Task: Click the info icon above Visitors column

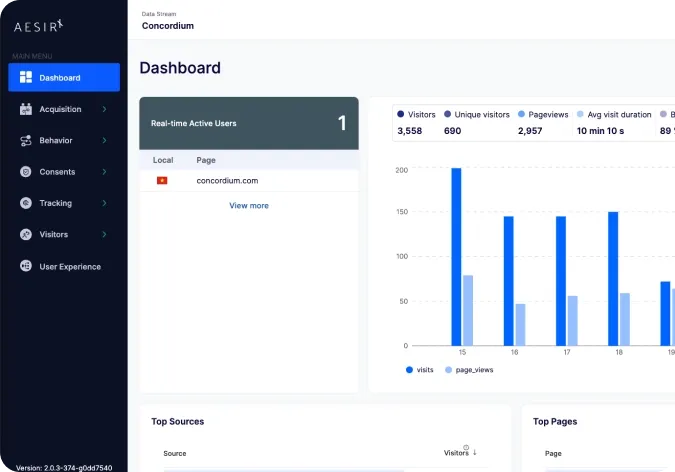Action: [x=466, y=447]
